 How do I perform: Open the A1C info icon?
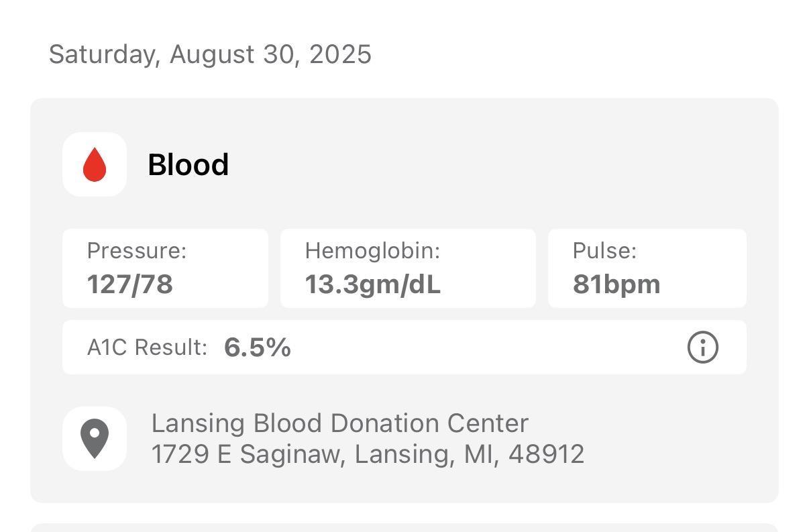[702, 348]
